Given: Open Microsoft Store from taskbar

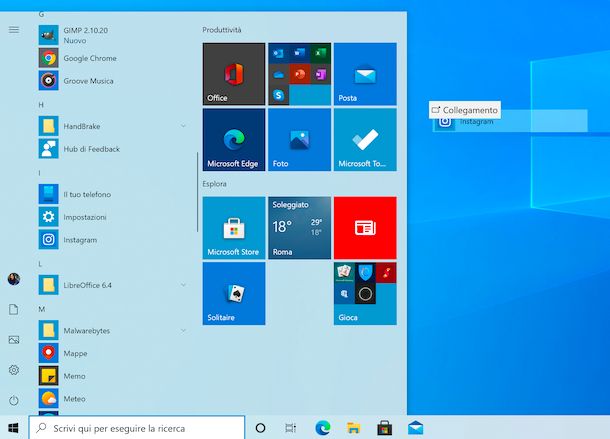Looking at the screenshot, I should [384, 428].
